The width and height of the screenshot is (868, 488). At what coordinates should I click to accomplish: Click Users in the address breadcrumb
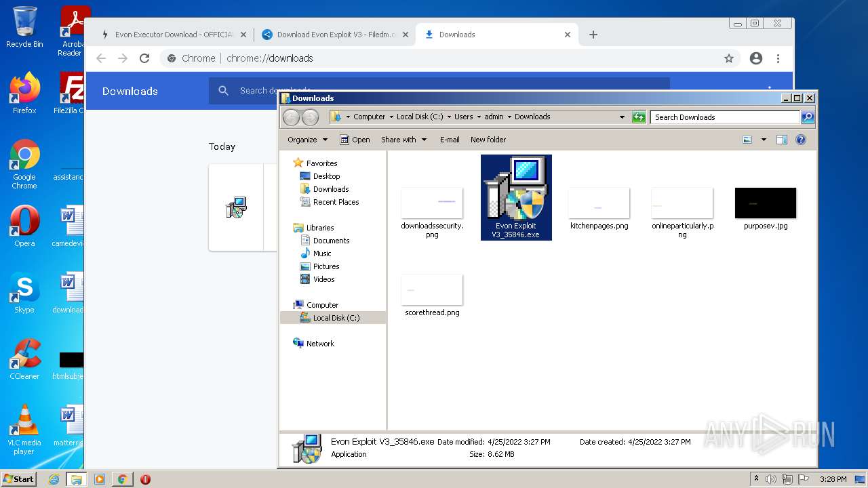[464, 117]
